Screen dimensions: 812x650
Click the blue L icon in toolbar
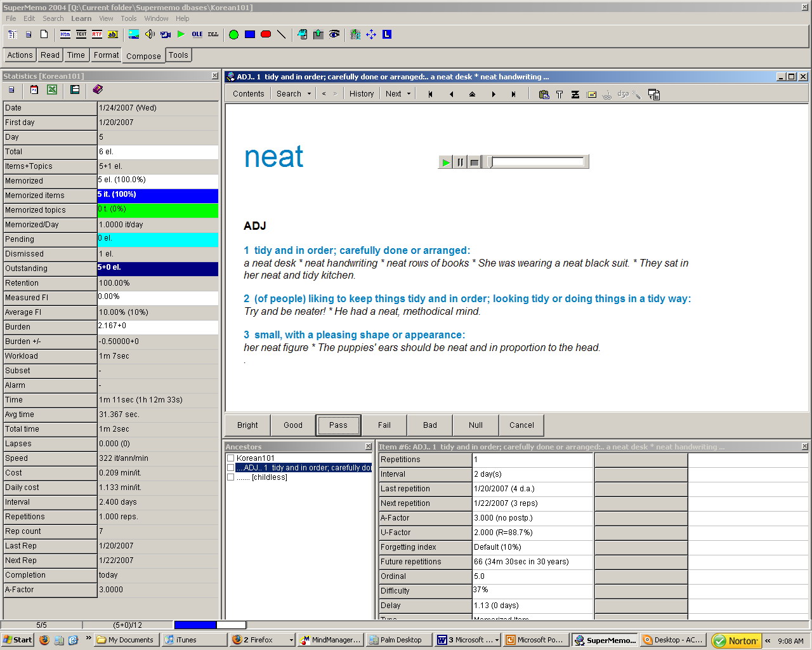pyautogui.click(x=387, y=34)
